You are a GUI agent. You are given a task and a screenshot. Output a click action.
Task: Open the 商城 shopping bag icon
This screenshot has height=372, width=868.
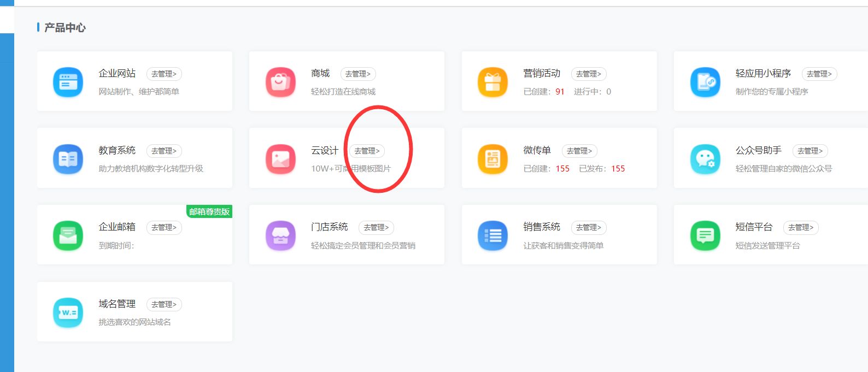click(x=280, y=82)
